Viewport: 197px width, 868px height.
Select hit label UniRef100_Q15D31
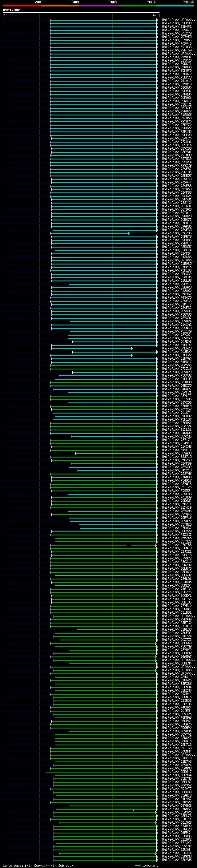coord(177,57)
